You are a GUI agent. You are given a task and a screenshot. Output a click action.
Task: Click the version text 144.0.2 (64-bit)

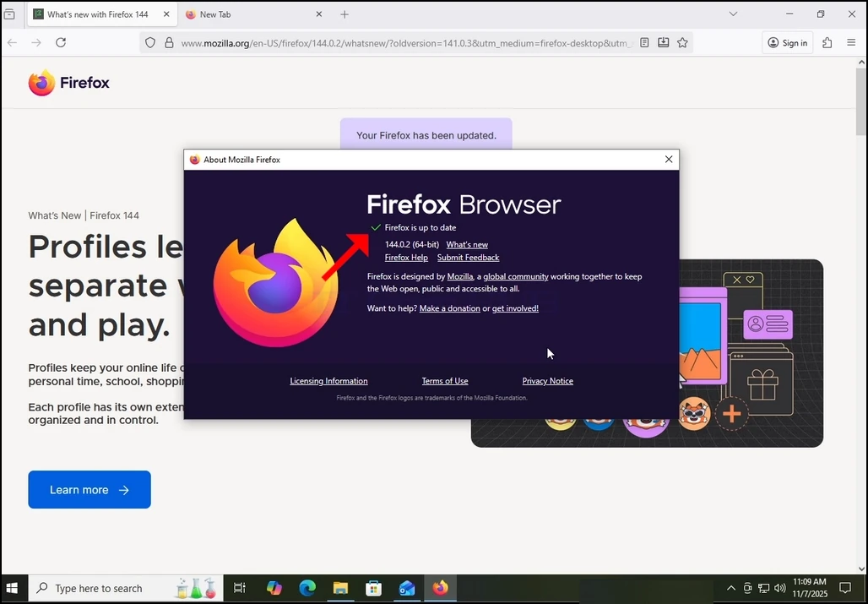point(412,244)
